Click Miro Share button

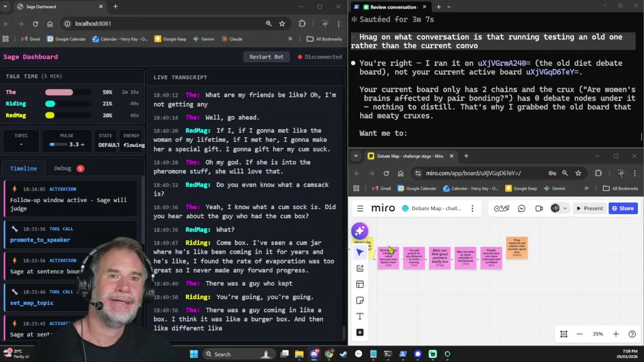pyautogui.click(x=623, y=208)
